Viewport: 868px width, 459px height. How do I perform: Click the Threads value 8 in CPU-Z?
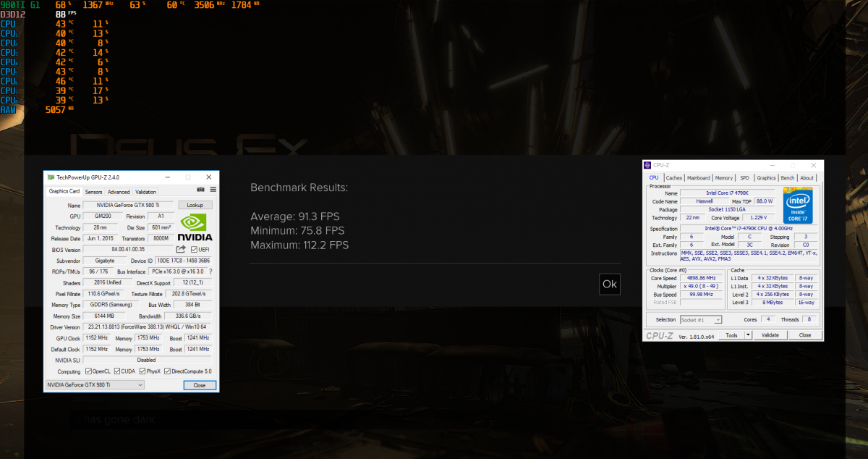pos(808,319)
